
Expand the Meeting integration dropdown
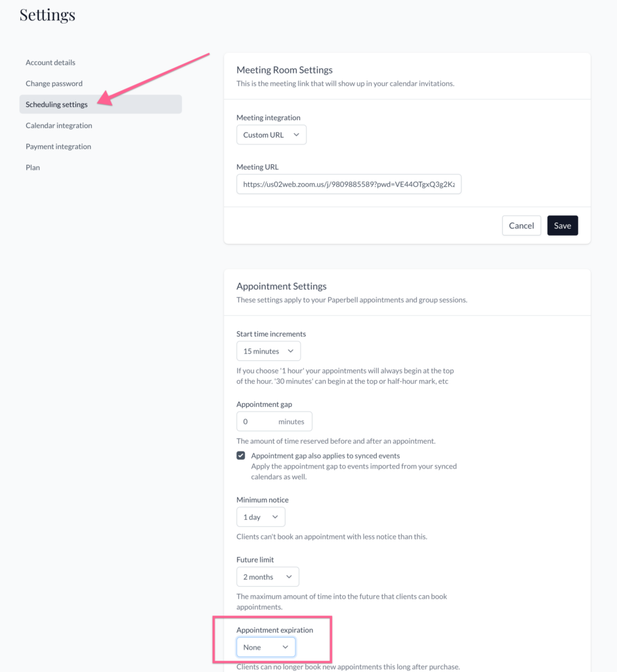pos(271,135)
